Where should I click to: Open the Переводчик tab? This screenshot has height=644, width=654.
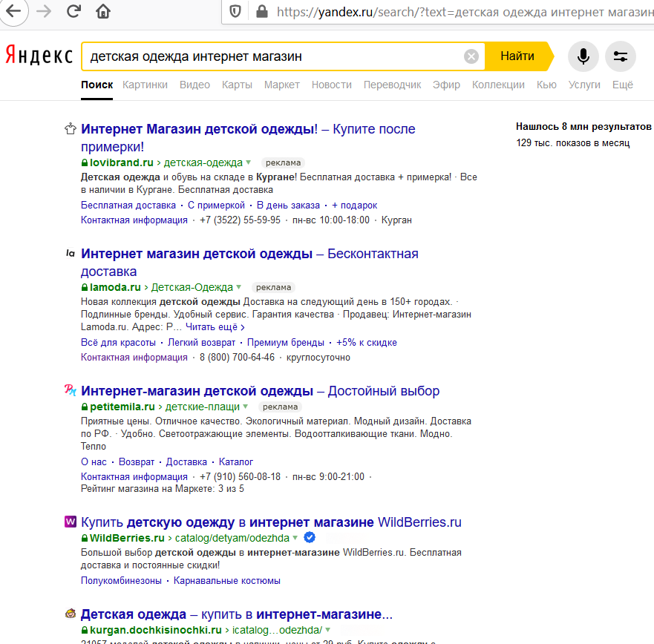[392, 85]
